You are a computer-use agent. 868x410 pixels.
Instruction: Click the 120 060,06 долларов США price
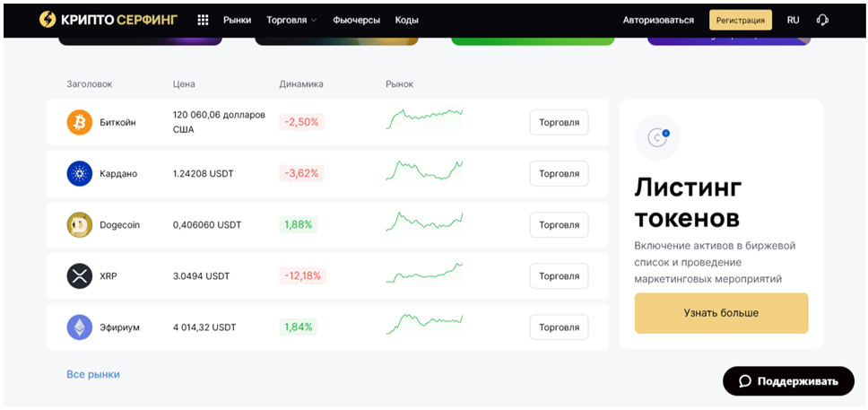pos(219,122)
